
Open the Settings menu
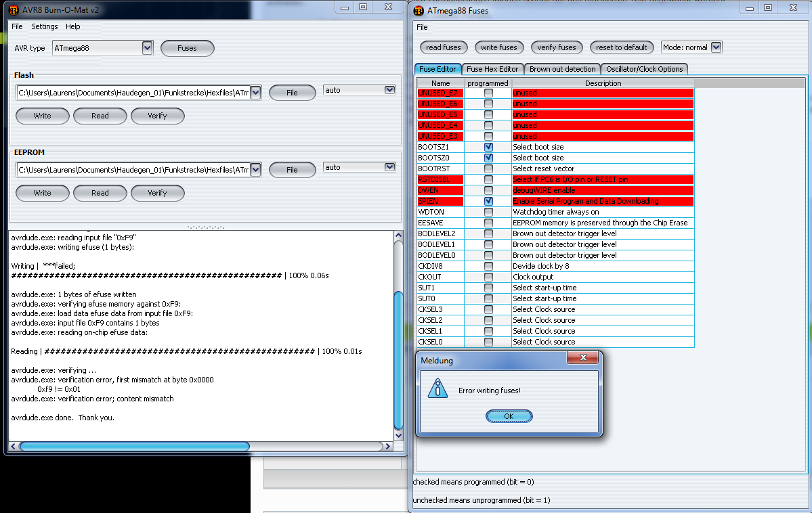45,26
